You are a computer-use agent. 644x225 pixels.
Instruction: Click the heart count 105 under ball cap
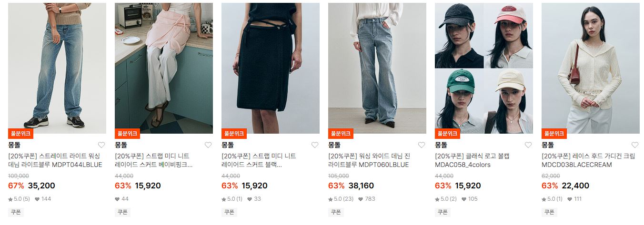click(469, 199)
